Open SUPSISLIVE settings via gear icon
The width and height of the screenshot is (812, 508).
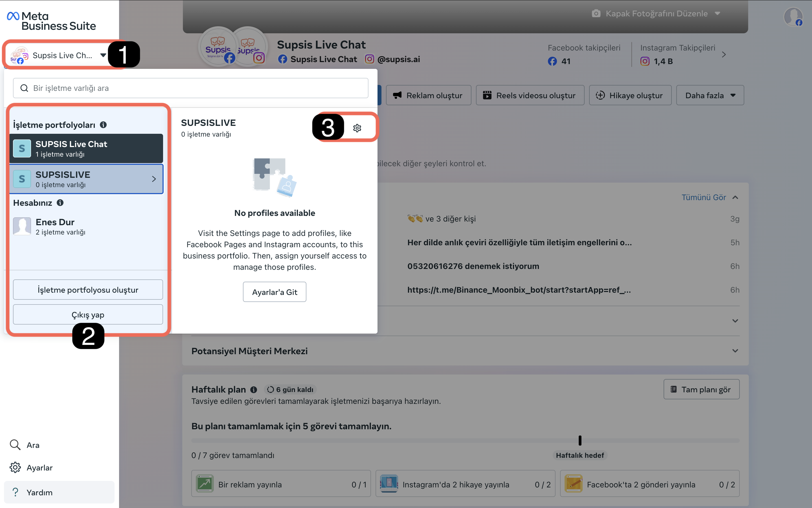tap(357, 128)
